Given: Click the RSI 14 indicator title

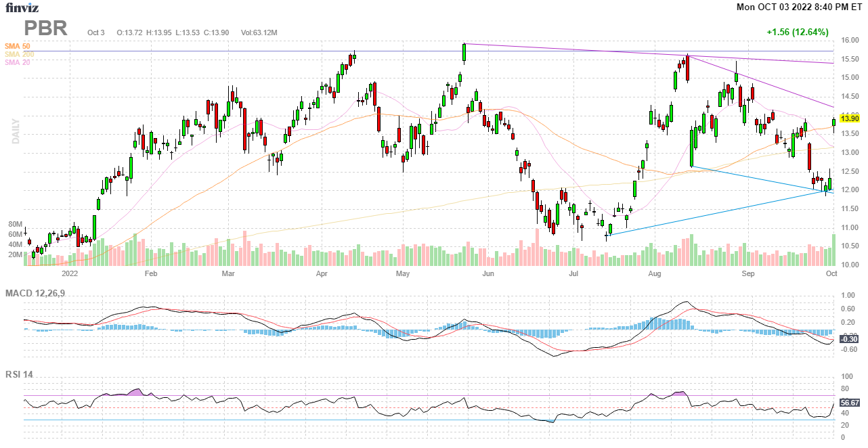Looking at the screenshot, I should click(21, 373).
